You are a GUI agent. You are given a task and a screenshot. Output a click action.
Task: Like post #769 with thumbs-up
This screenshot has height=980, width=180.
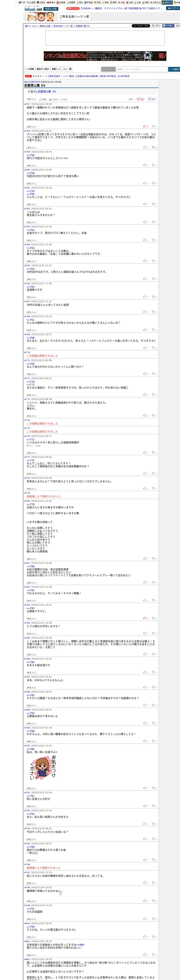(x=146, y=348)
